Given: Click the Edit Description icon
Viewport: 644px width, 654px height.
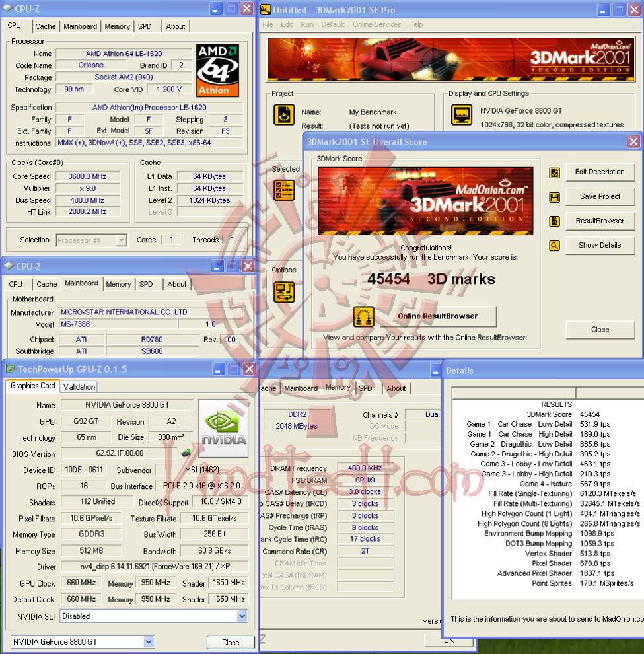Looking at the screenshot, I should (554, 172).
